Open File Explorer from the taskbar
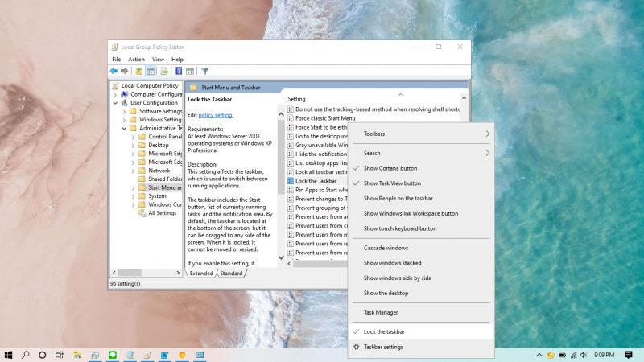The width and height of the screenshot is (644, 362). (77, 355)
